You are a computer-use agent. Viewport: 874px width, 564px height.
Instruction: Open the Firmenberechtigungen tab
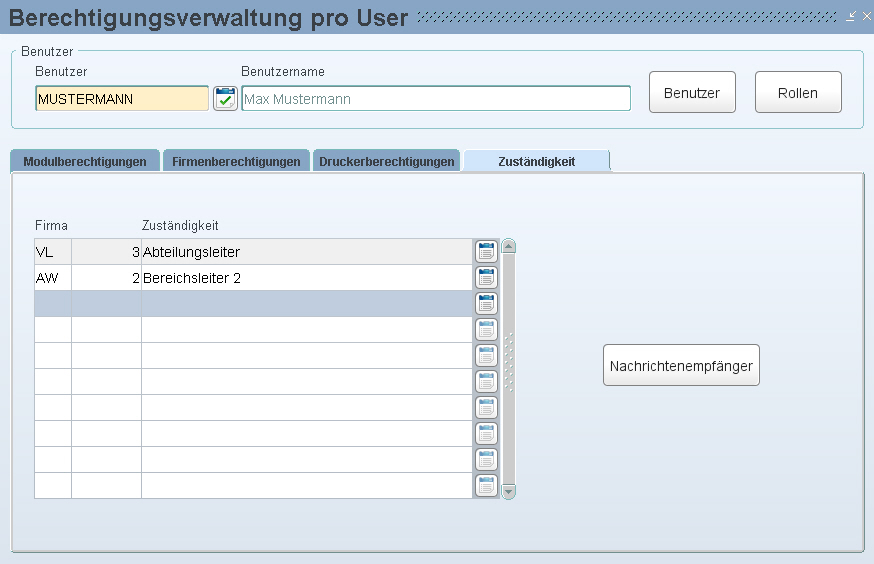point(236,161)
